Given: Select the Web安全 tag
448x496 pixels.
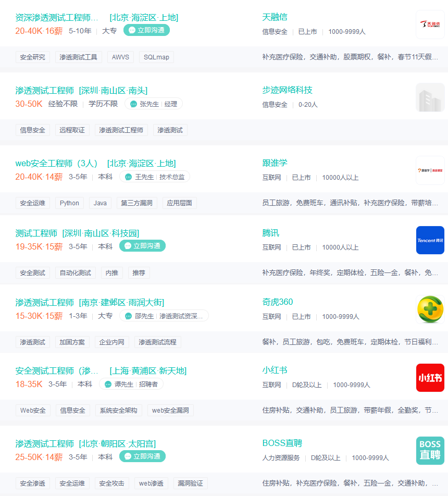Looking at the screenshot, I should coord(33,410).
